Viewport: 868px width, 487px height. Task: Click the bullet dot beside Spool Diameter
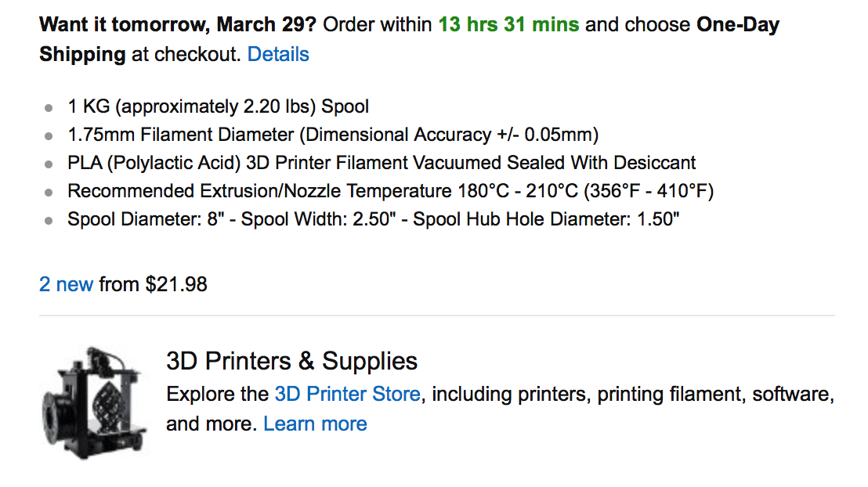[49, 221]
